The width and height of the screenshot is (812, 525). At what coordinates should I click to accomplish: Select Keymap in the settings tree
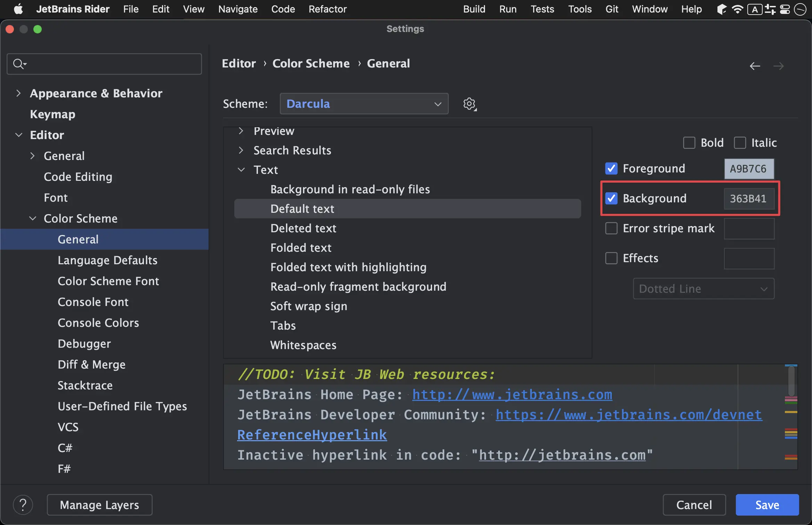point(52,114)
